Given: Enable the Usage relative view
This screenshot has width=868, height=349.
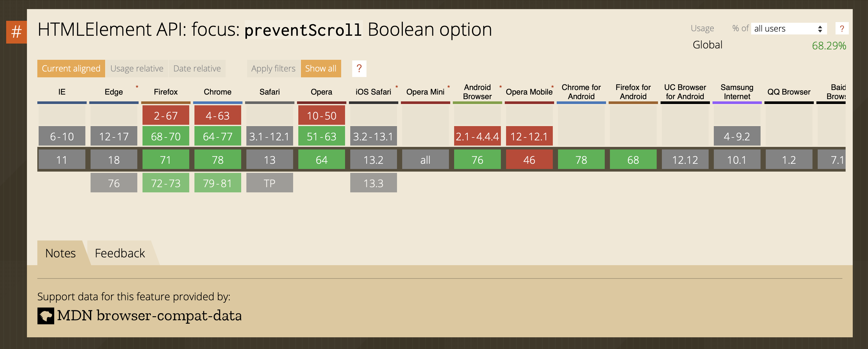Looking at the screenshot, I should point(137,69).
